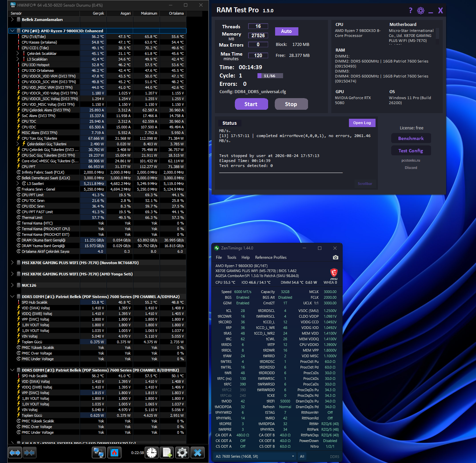Expand the MSI X870E (Nuvoton NCT6687D) section

click(x=12, y=263)
